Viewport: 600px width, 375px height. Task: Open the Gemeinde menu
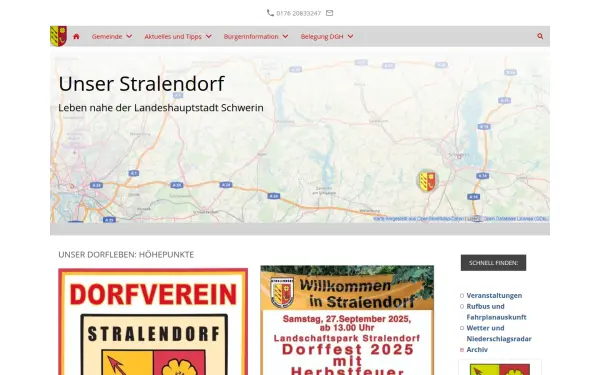point(107,36)
